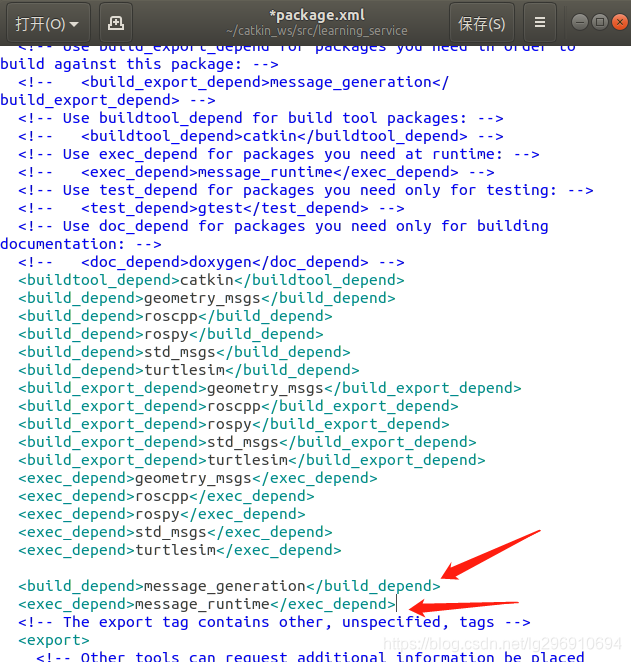The width and height of the screenshot is (631, 662).
Task: Click the commented test_depend gtest line
Action: coord(211,208)
